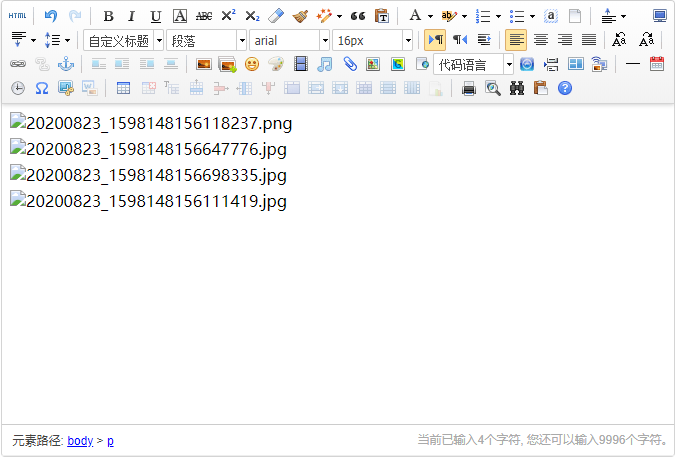
Task: Toggle bold formatting
Action: (x=108, y=16)
